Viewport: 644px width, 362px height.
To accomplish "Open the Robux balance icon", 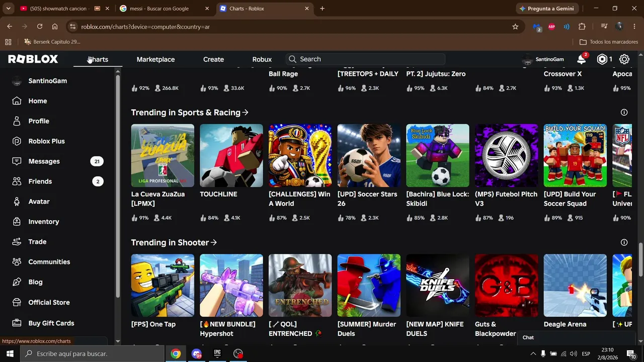I will [602, 59].
